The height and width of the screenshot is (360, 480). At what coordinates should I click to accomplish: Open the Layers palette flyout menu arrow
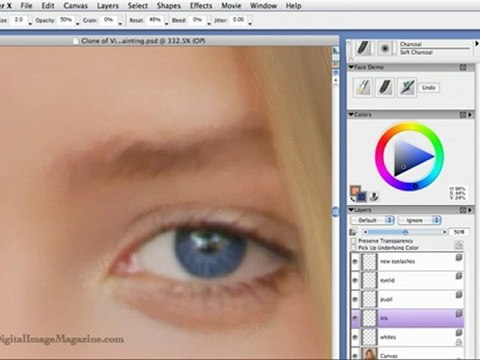[x=470, y=210]
